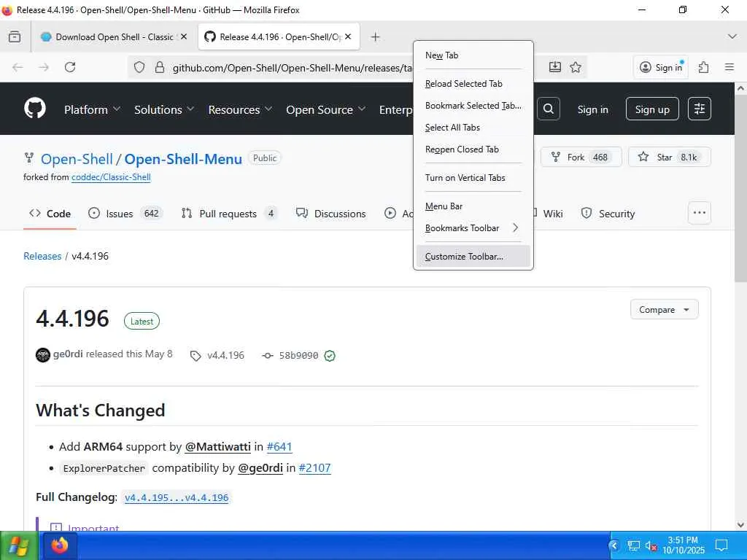Open the GitHub appearance settings icon
747x560 pixels.
coord(700,109)
